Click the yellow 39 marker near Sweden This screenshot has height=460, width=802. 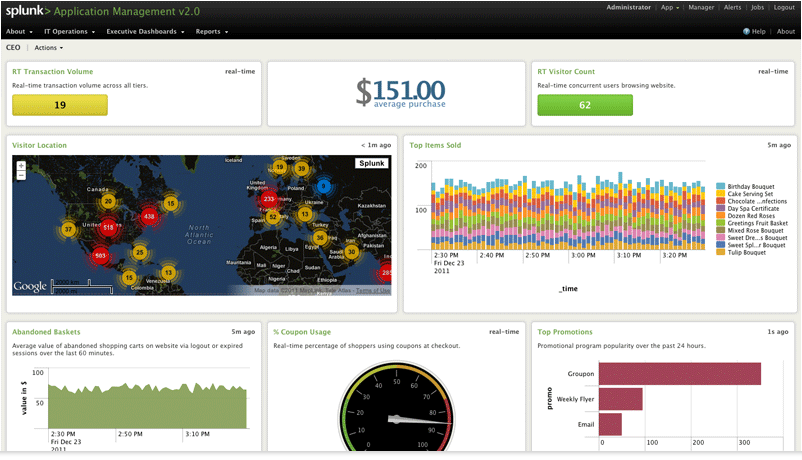301,168
